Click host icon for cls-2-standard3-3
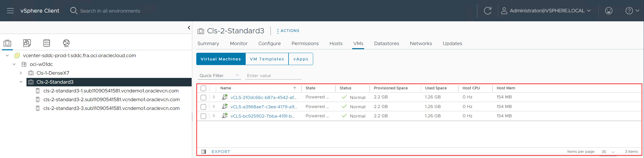 [38, 108]
